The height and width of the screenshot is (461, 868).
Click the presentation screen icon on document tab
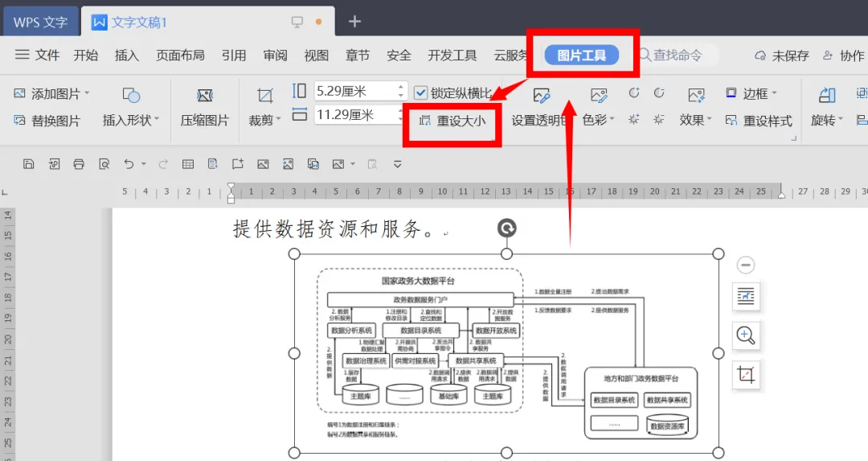[x=297, y=22]
